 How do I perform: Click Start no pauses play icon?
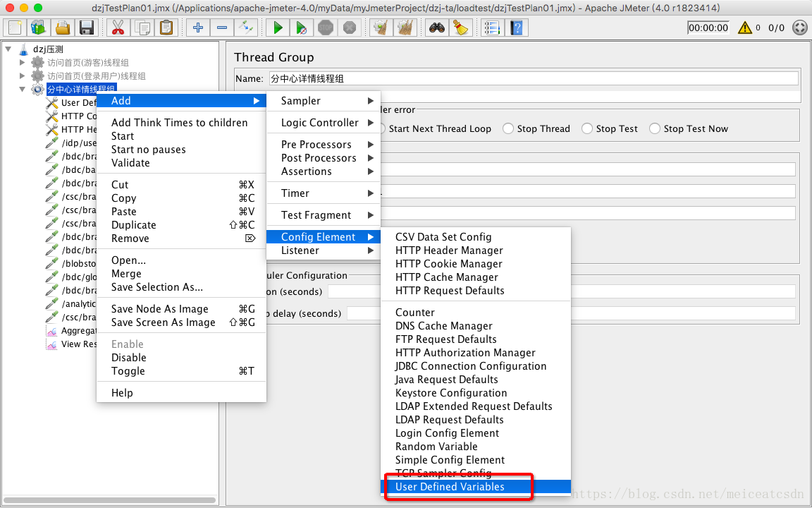(x=302, y=28)
